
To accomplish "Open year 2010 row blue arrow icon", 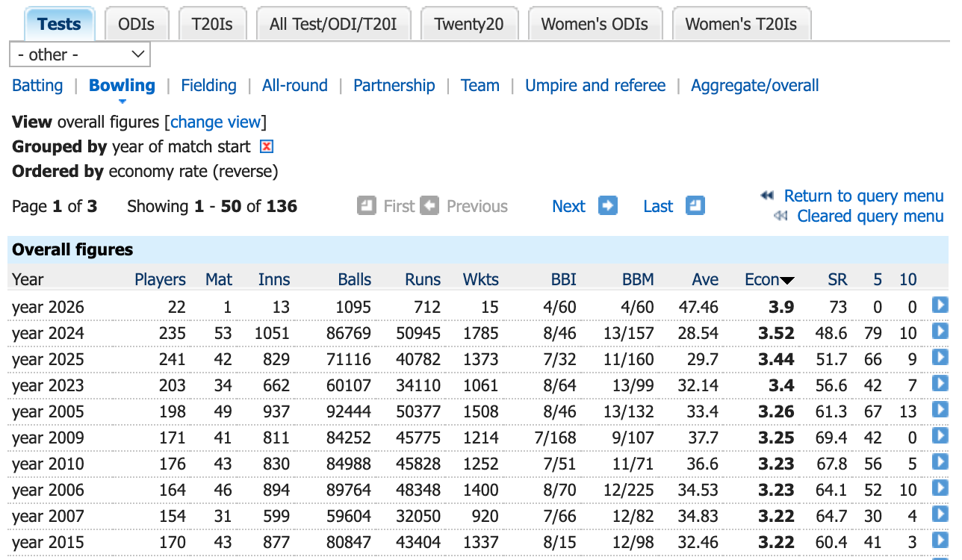I will (940, 461).
